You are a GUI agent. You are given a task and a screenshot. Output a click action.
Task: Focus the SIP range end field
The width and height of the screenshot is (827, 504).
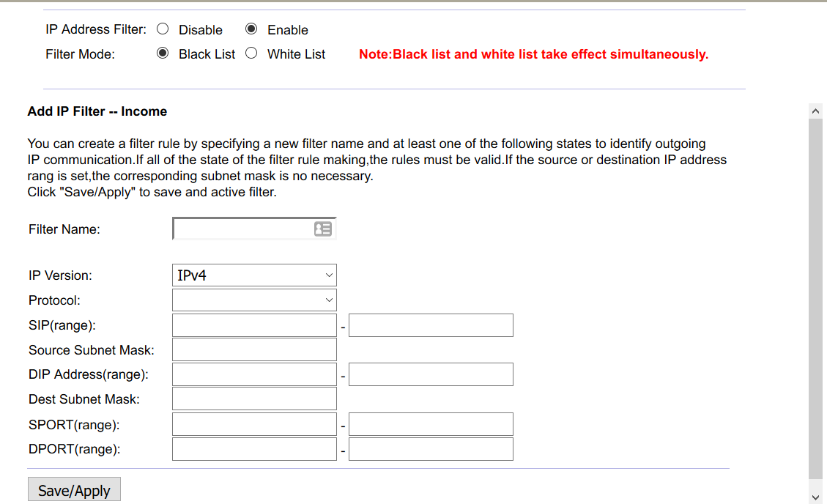pyautogui.click(x=431, y=325)
